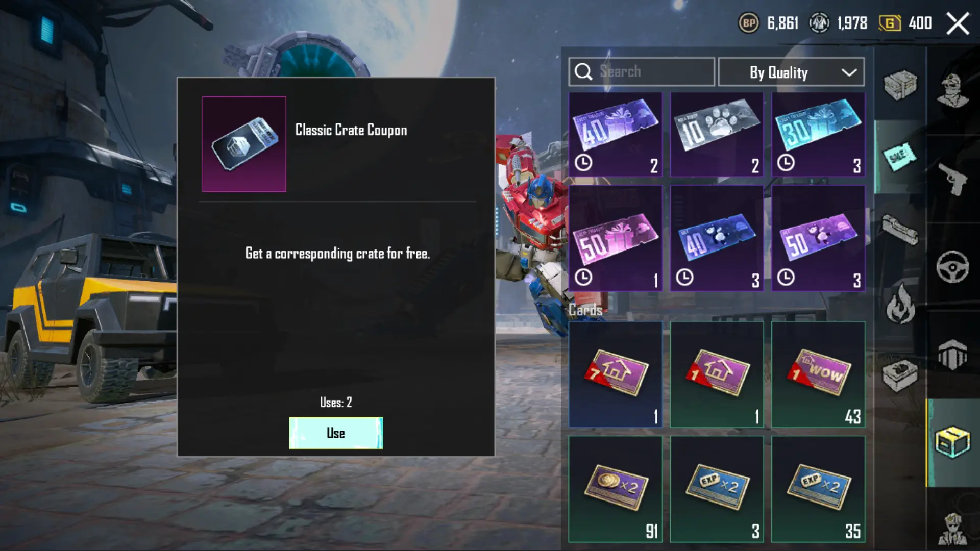
Task: Select the BP x2 card with 91
Action: click(x=616, y=489)
